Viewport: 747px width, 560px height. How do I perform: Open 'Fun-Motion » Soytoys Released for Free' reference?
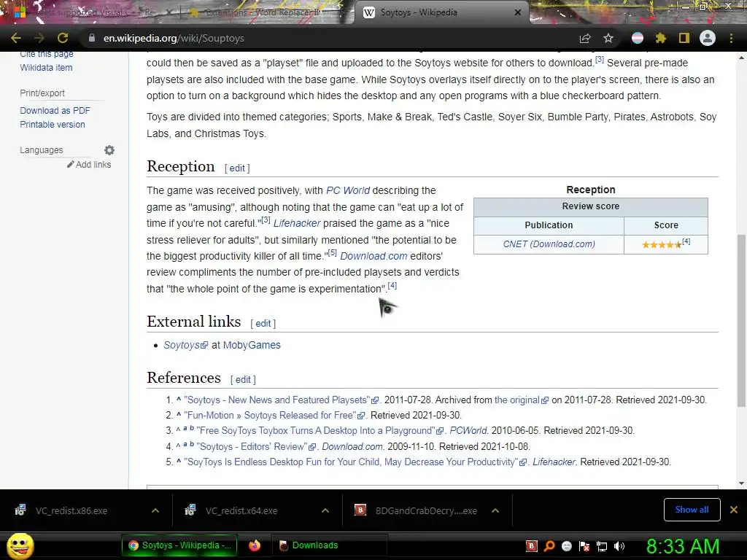coord(274,415)
